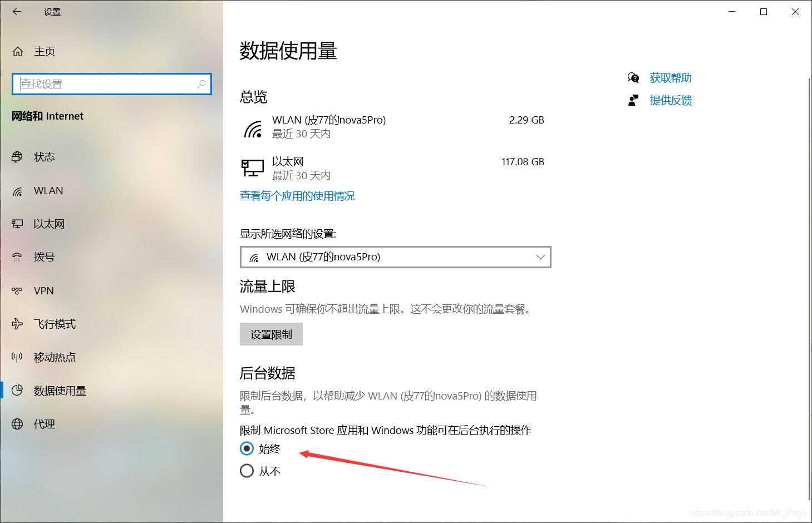Click the Ethernet icon in overview 以太网 row
The width and height of the screenshot is (812, 523).
coord(253,167)
